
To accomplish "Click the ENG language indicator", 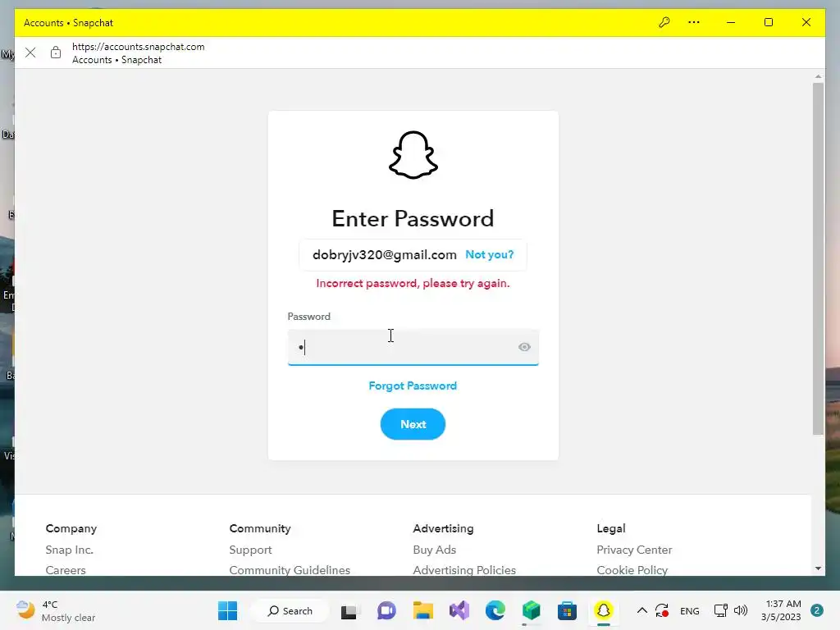I will (689, 611).
